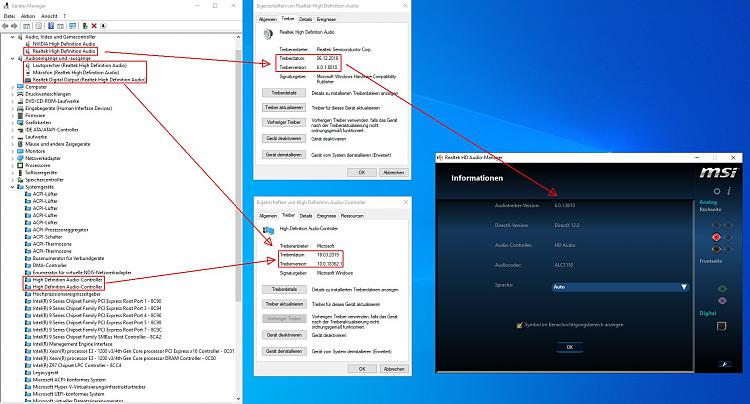Click the red X uninstall device toolbar icon
Image resolution: width=750 pixels, height=404 pixels.
[94, 26]
